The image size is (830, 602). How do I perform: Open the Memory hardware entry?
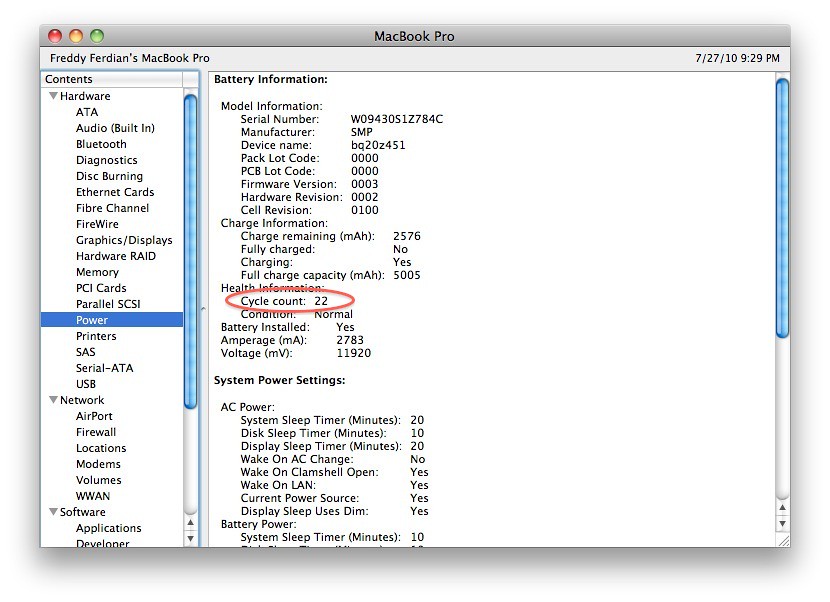click(97, 272)
